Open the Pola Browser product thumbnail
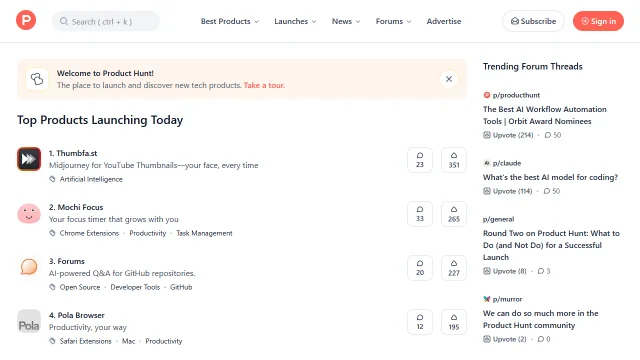The width and height of the screenshot is (640, 360). click(29, 321)
